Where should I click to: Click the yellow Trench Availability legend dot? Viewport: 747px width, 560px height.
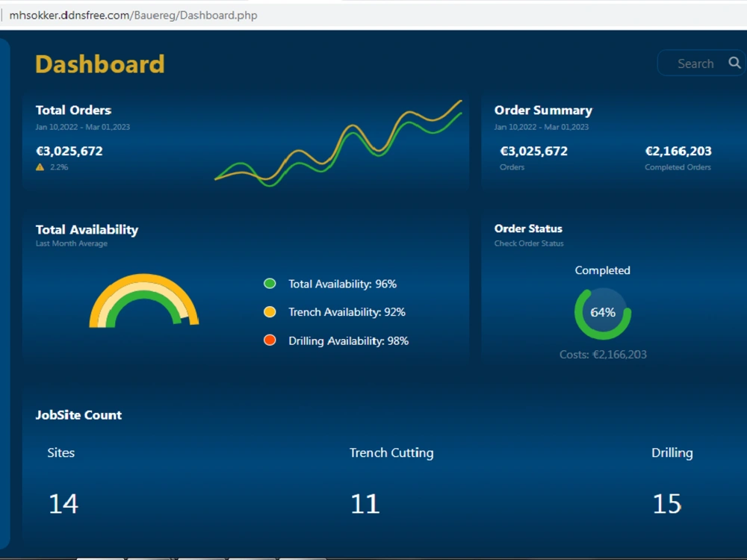point(270,311)
